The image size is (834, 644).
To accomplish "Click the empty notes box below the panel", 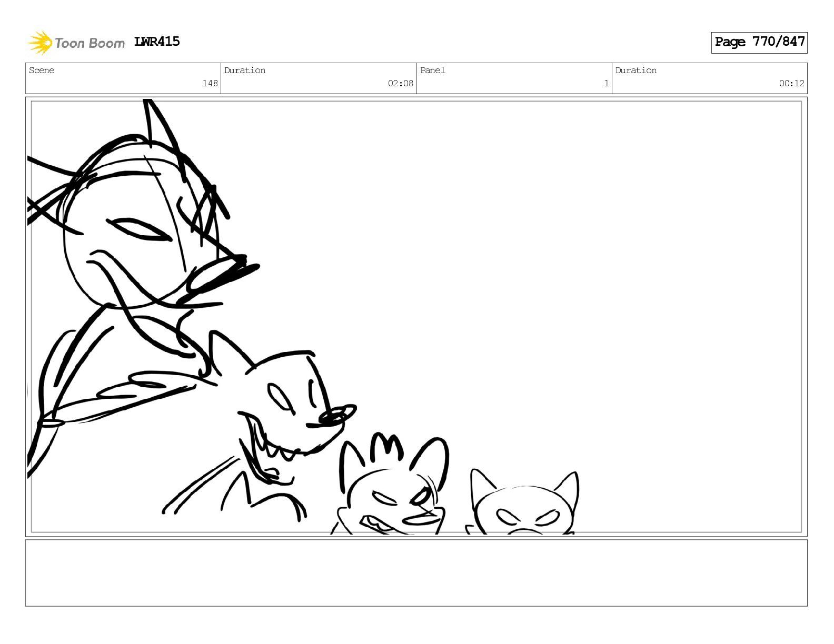I will pyautogui.click(x=416, y=573).
